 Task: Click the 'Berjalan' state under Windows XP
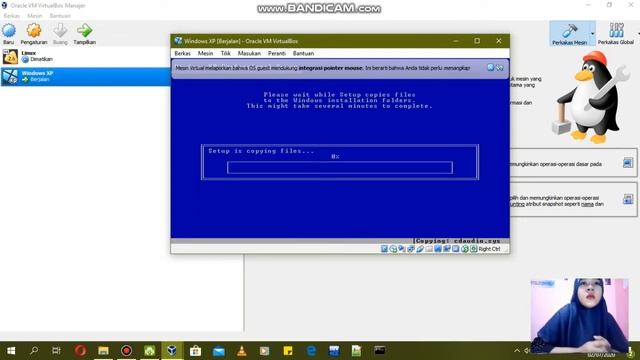coord(40,80)
